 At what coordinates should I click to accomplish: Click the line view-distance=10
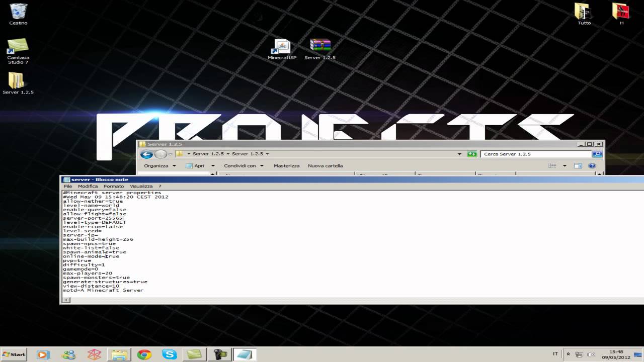coord(91,286)
